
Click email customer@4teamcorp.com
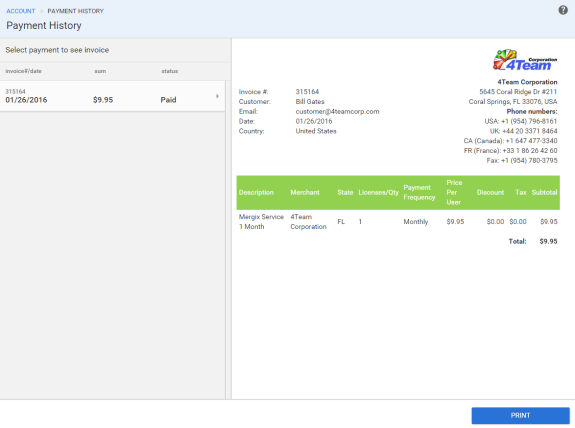pos(337,111)
